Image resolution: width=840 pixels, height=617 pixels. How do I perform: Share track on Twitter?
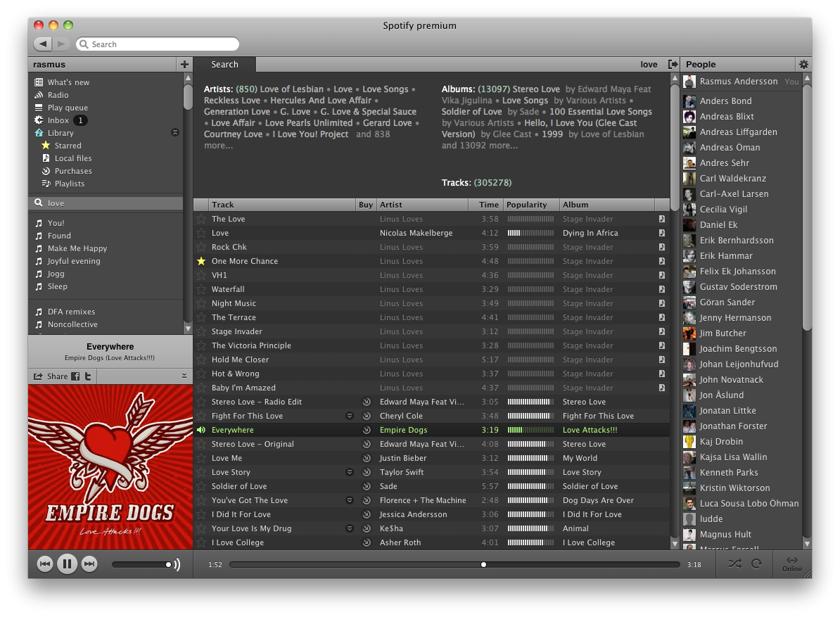pos(88,376)
